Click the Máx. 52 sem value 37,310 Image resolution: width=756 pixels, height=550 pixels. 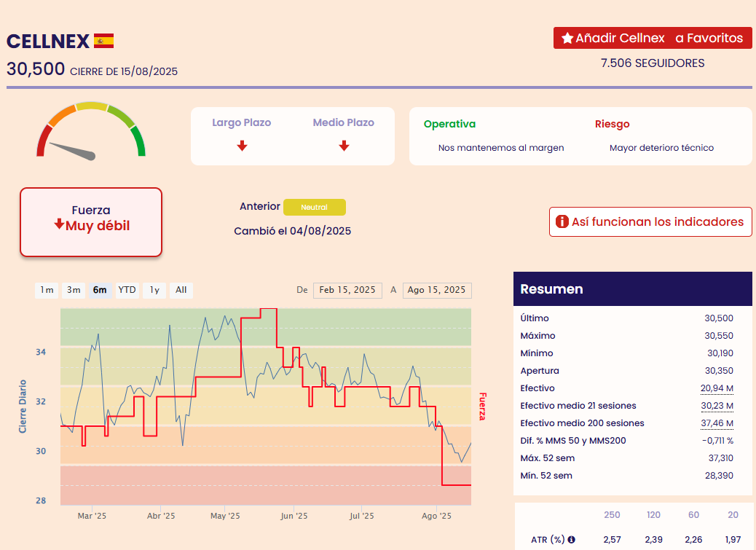[x=720, y=458]
